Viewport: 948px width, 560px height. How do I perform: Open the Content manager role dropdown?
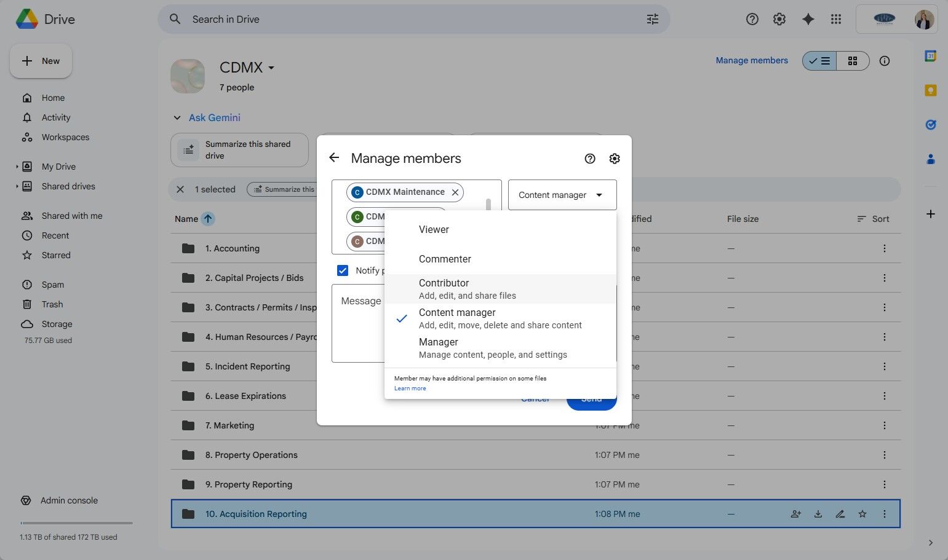(562, 195)
